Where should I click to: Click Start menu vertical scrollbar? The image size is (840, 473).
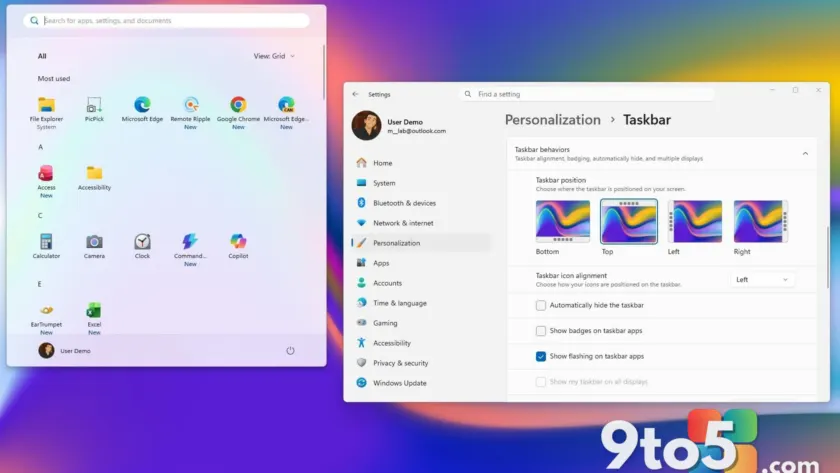coord(324,72)
